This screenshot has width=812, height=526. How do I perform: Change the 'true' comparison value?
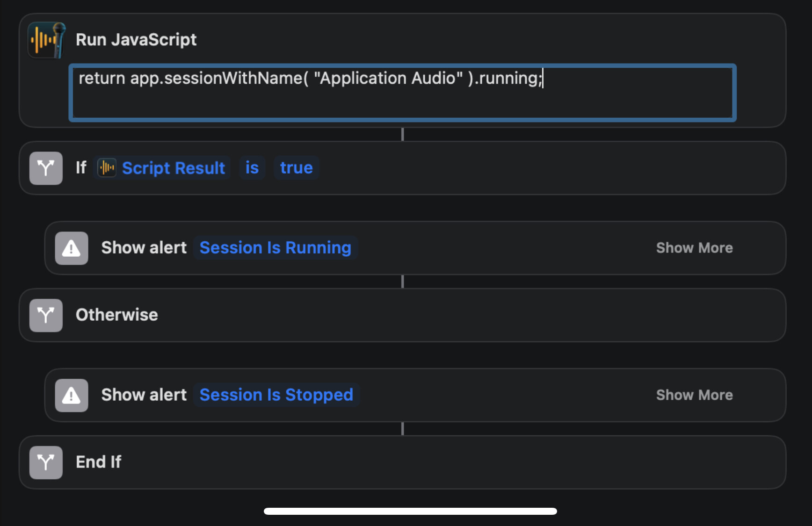coord(297,168)
